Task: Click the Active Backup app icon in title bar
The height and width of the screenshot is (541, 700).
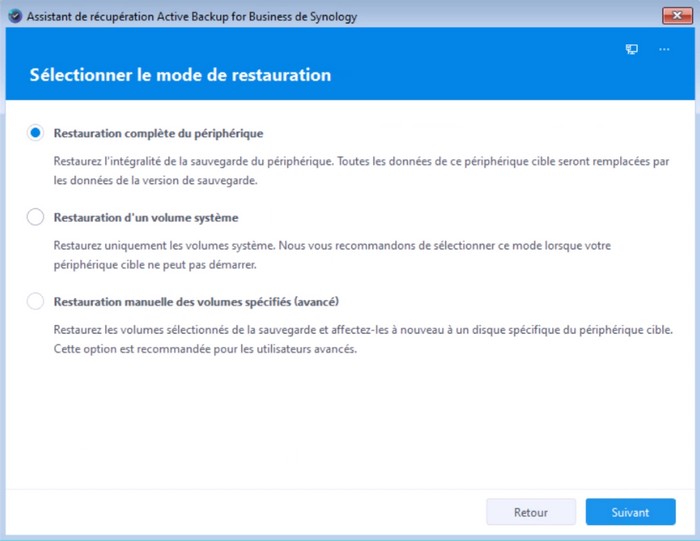Action: [x=15, y=17]
